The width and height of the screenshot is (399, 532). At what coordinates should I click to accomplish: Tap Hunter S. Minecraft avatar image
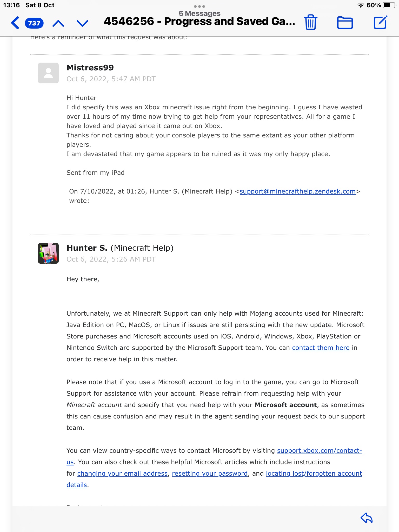tap(48, 253)
